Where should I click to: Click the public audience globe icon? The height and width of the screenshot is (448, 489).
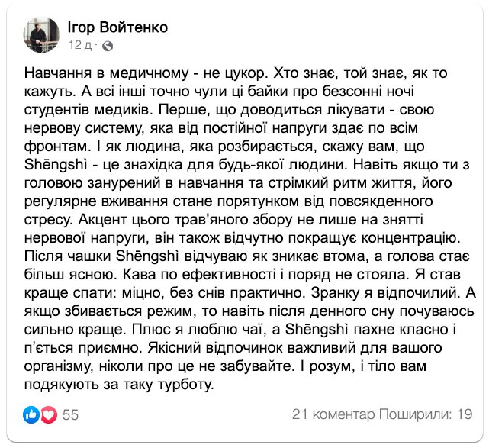[107, 45]
